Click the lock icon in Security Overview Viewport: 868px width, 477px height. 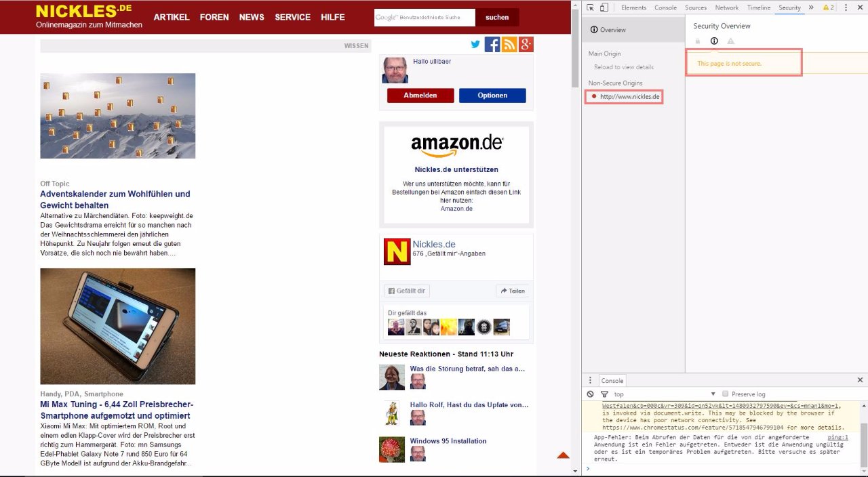point(698,41)
